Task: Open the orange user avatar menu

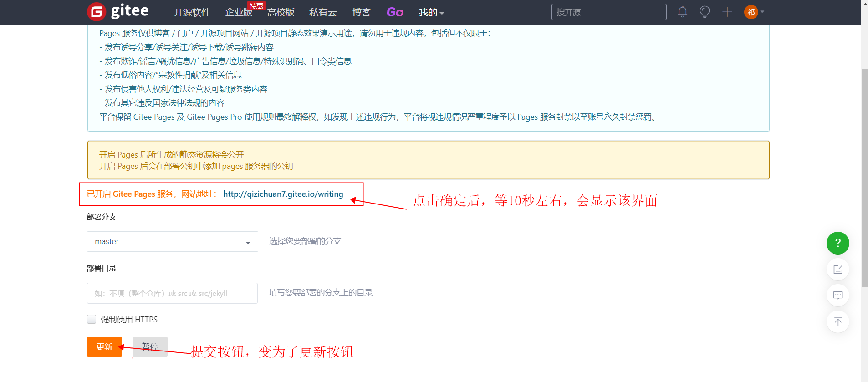Action: click(751, 12)
